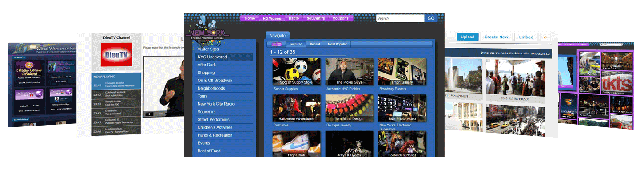
Task: Select the Featured filter tab
Action: 296,44
